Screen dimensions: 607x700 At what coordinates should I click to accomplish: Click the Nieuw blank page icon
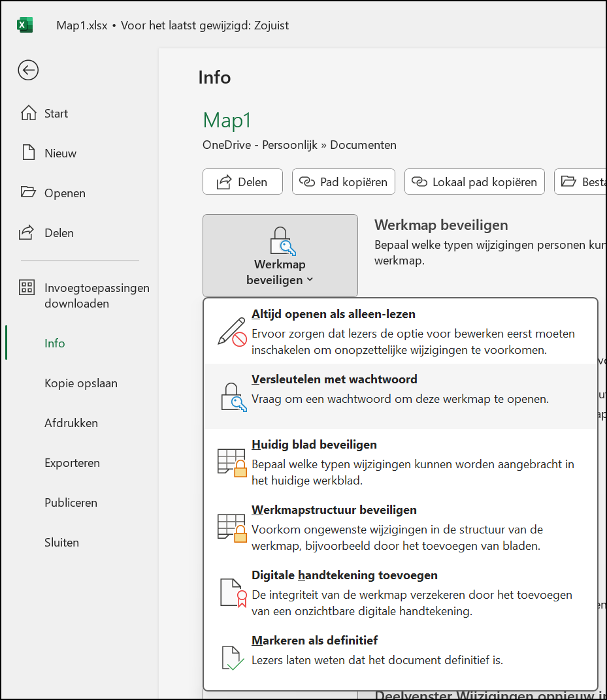tap(29, 153)
